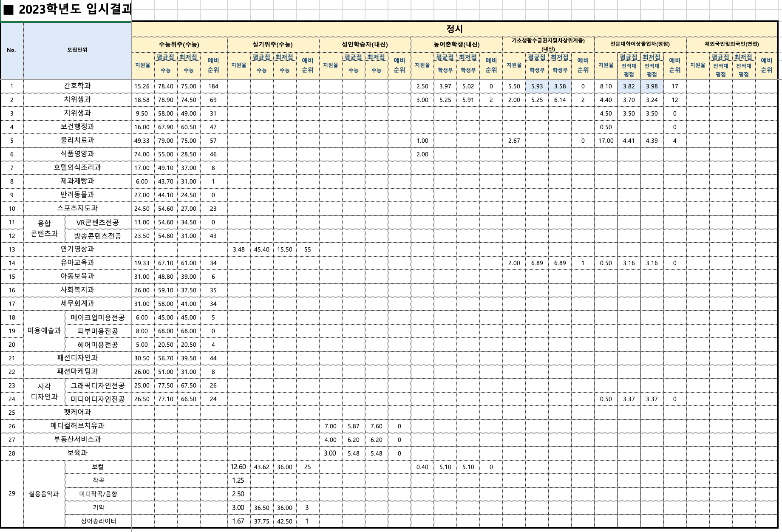Select the 패션마케팅과 department cell
Image resolution: width=782 pixels, height=532 pixels.
[x=77, y=371]
